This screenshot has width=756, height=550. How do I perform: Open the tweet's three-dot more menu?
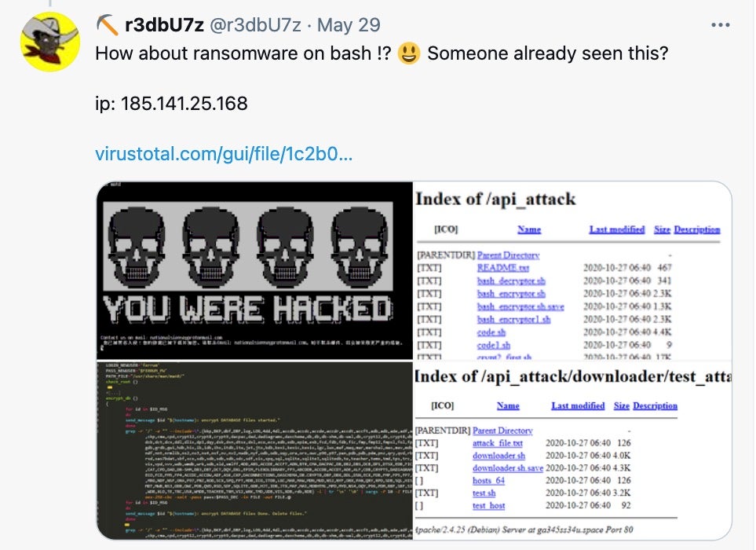tap(721, 25)
